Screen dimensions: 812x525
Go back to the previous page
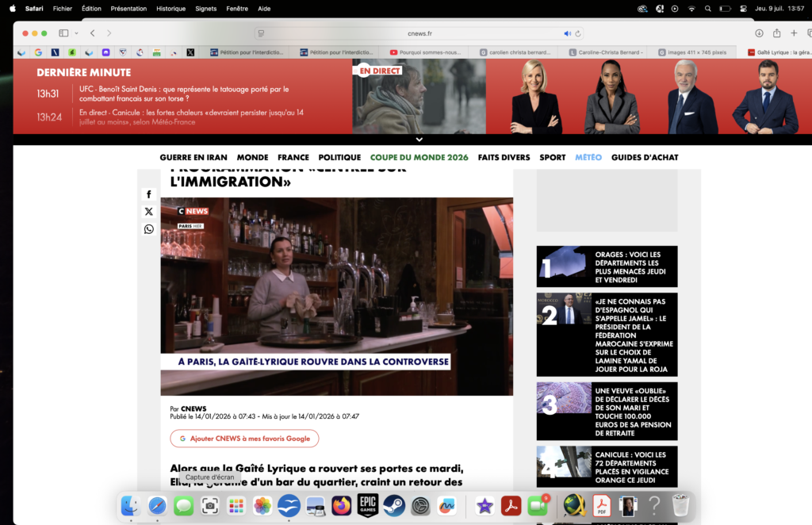pyautogui.click(x=93, y=33)
